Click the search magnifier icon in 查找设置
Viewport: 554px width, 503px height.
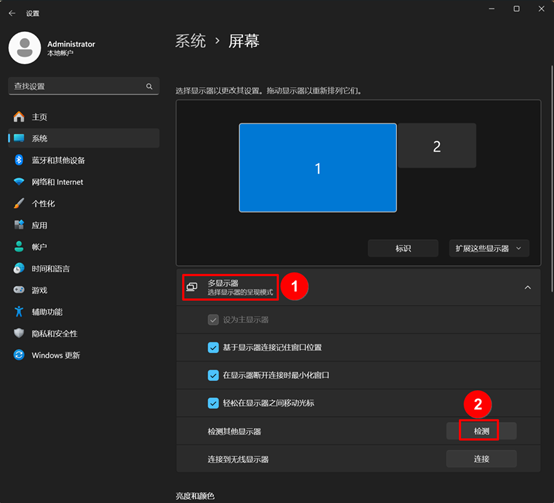[x=149, y=86]
